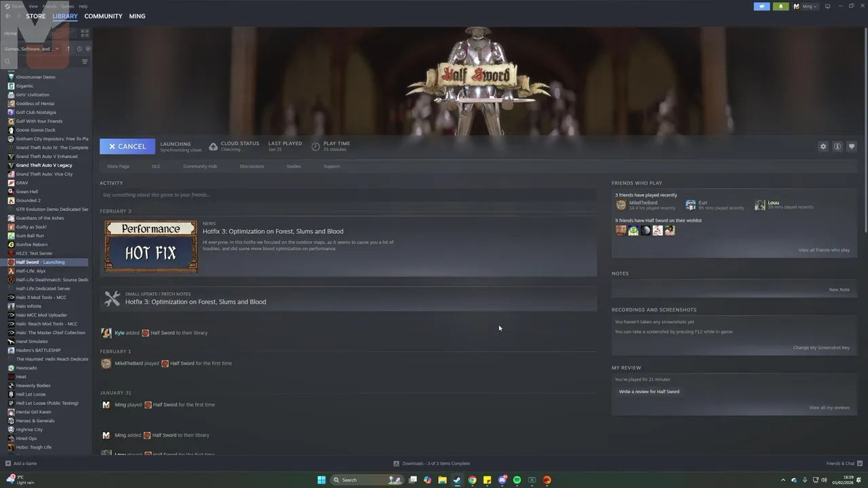This screenshot has width=868, height=488.
Task: Open Half Sword settings gear icon
Action: 823,146
